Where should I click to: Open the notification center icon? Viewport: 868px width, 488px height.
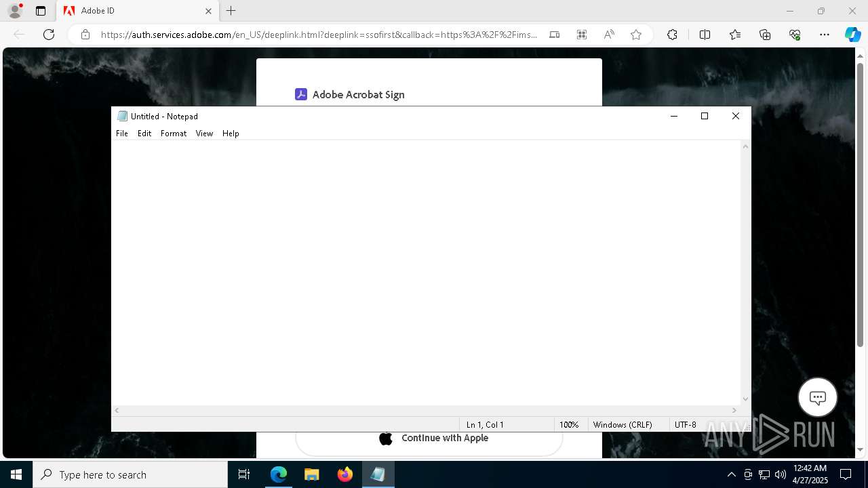click(846, 474)
